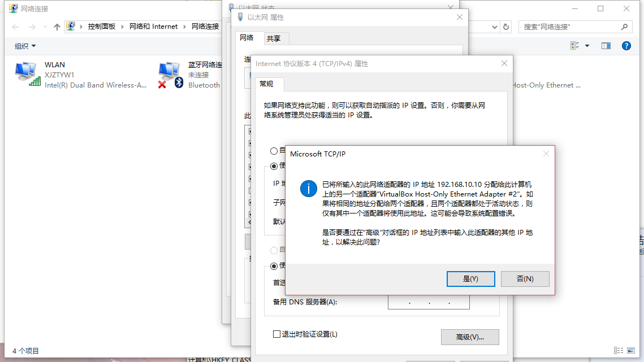Screen dimensions: 644x362
Task: Toggle the preview pane icon
Action: click(606, 46)
